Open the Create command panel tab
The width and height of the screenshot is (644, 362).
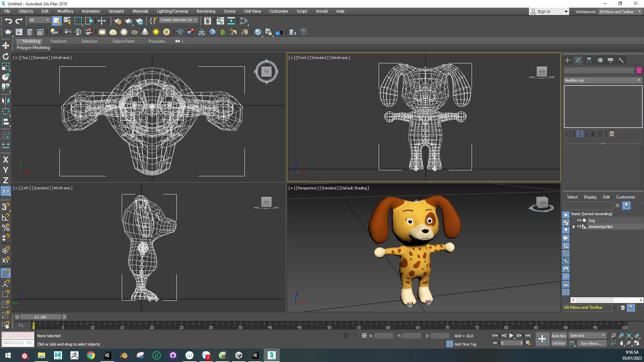tap(568, 60)
